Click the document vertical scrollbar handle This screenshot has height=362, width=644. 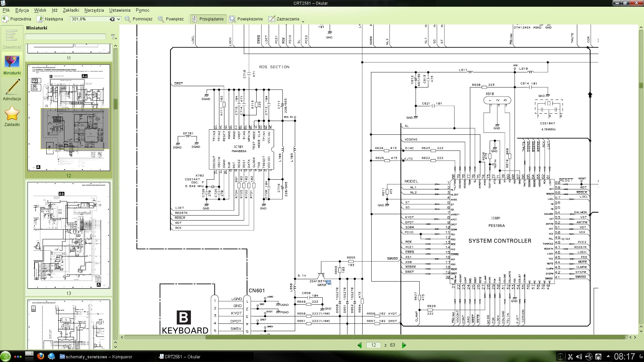tap(641, 85)
